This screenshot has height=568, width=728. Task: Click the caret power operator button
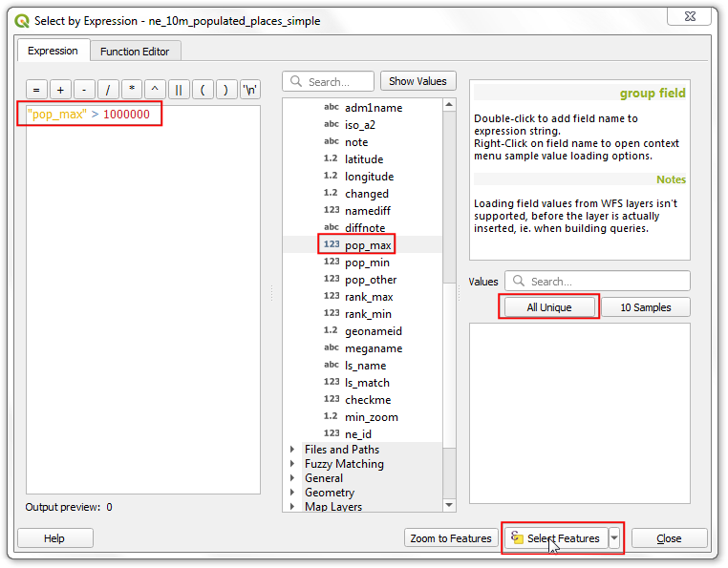155,90
